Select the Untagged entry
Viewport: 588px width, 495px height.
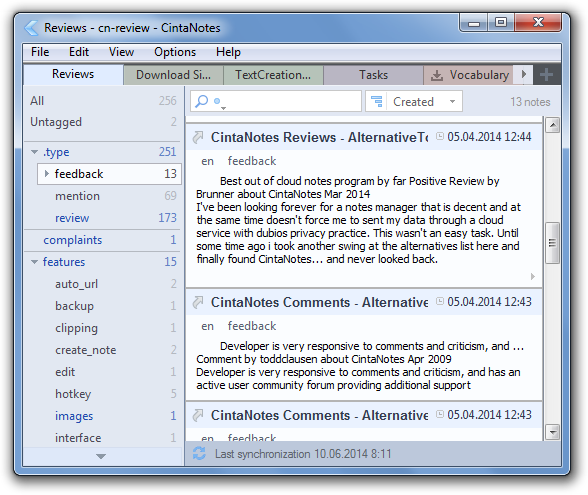click(x=103, y=122)
